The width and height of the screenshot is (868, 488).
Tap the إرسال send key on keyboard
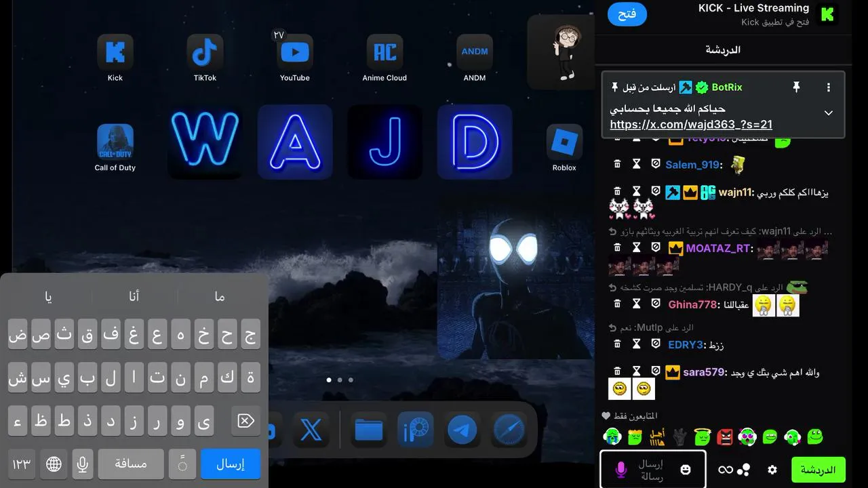click(x=231, y=464)
